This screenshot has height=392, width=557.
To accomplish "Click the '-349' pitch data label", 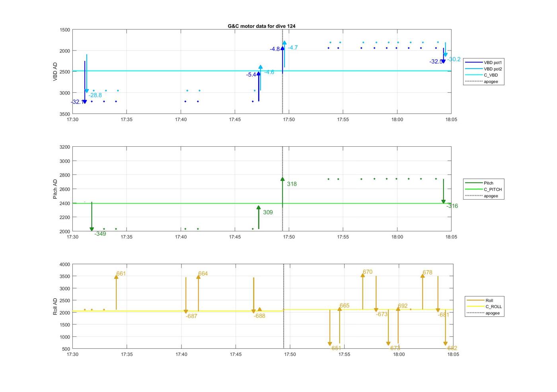I will click(100, 234).
